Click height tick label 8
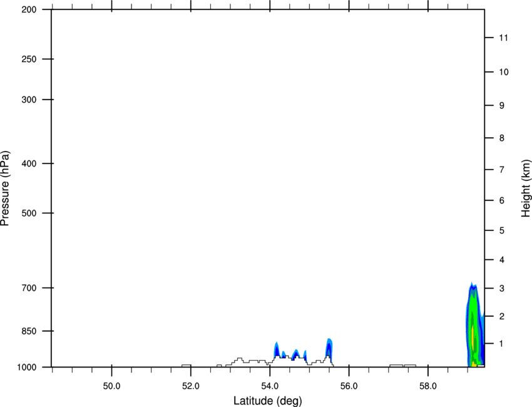The height and width of the screenshot is (407, 532). point(501,138)
